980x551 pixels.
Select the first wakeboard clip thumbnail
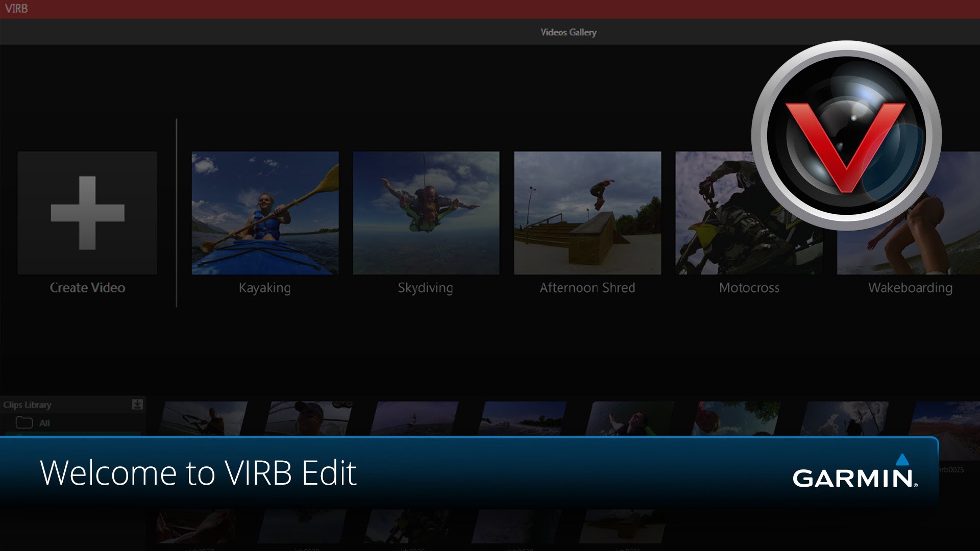coord(204,418)
